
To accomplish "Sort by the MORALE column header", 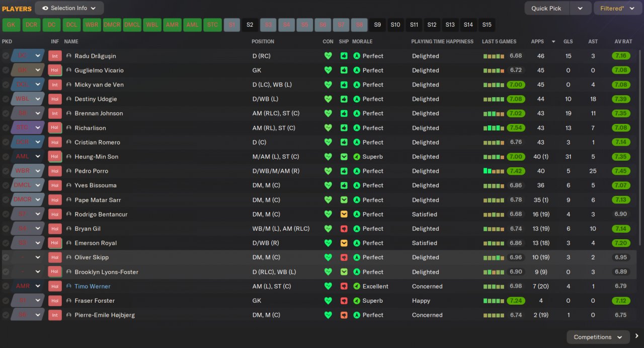I will (362, 41).
